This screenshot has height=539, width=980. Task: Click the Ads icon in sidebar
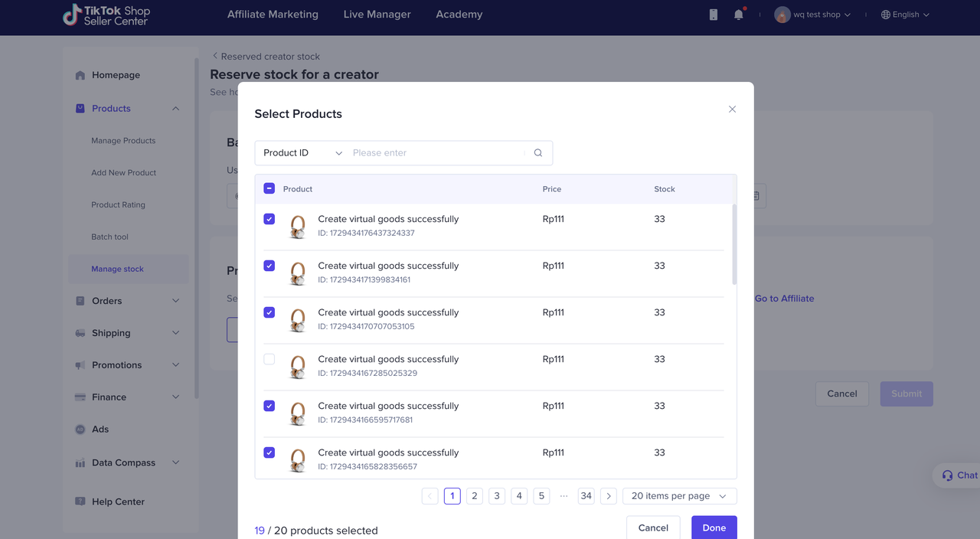(80, 430)
